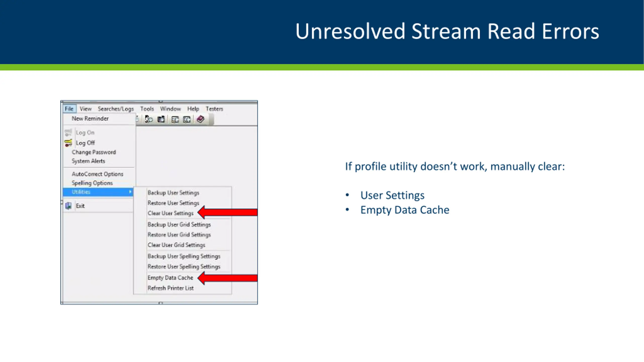Click the Log Off key icon

68,143
